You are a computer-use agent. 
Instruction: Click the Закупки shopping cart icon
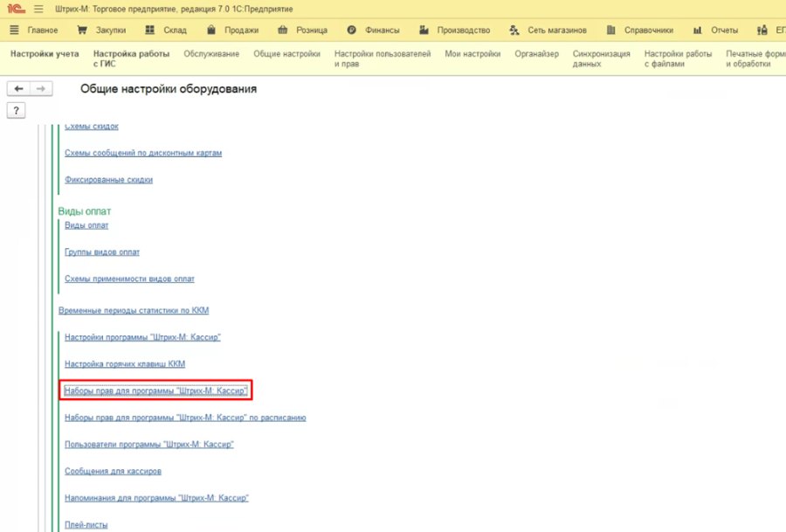point(82,30)
